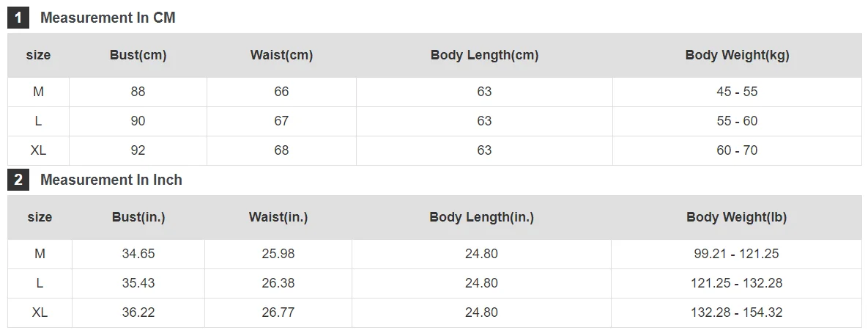Select the Measurement In CM heading

coord(108,18)
